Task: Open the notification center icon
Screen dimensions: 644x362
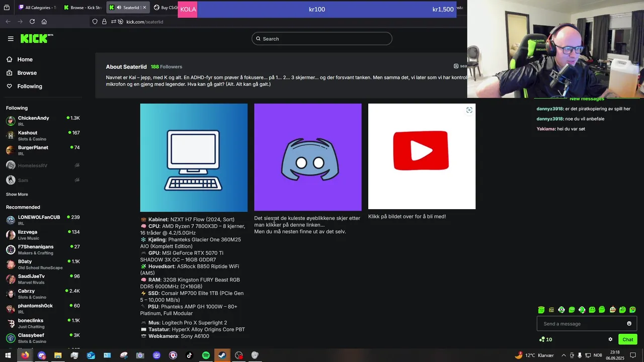Action: [x=633, y=355]
